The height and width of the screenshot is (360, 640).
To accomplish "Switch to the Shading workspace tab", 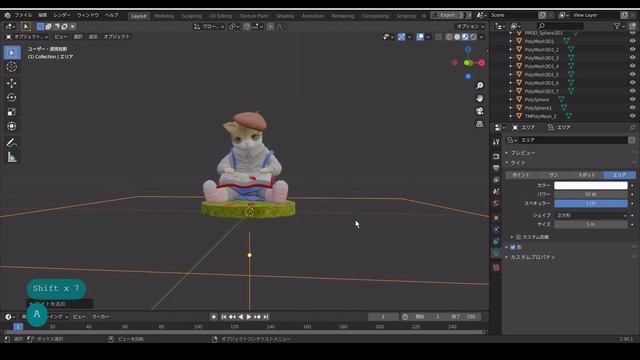I will coord(285,16).
